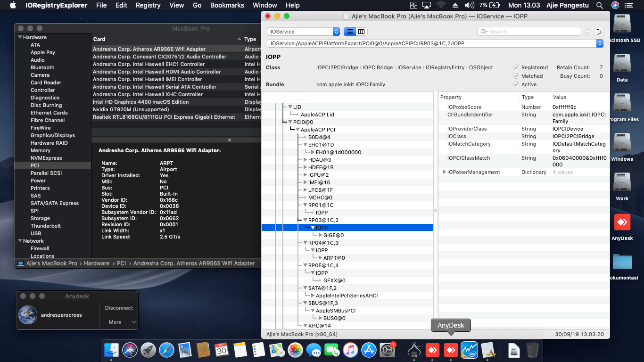
Task: Switch to outline list view in IORegistryExplorer
Action: tap(350, 32)
